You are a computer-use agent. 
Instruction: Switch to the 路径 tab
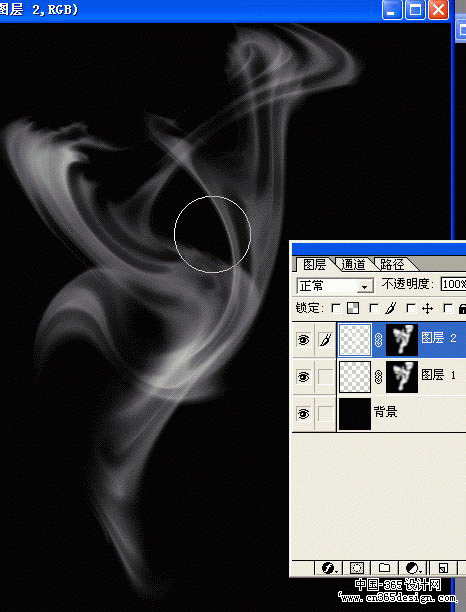393,265
